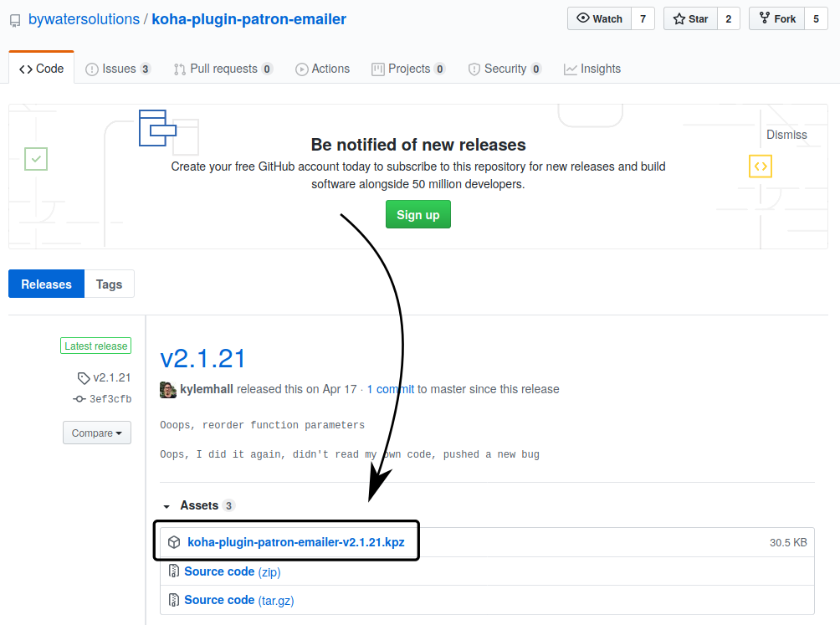The height and width of the screenshot is (625, 840).
Task: Open the Issues tab
Action: (x=118, y=69)
